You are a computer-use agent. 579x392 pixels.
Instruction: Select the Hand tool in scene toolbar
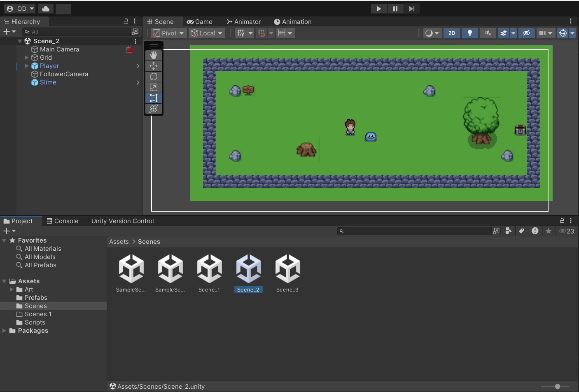(x=154, y=55)
